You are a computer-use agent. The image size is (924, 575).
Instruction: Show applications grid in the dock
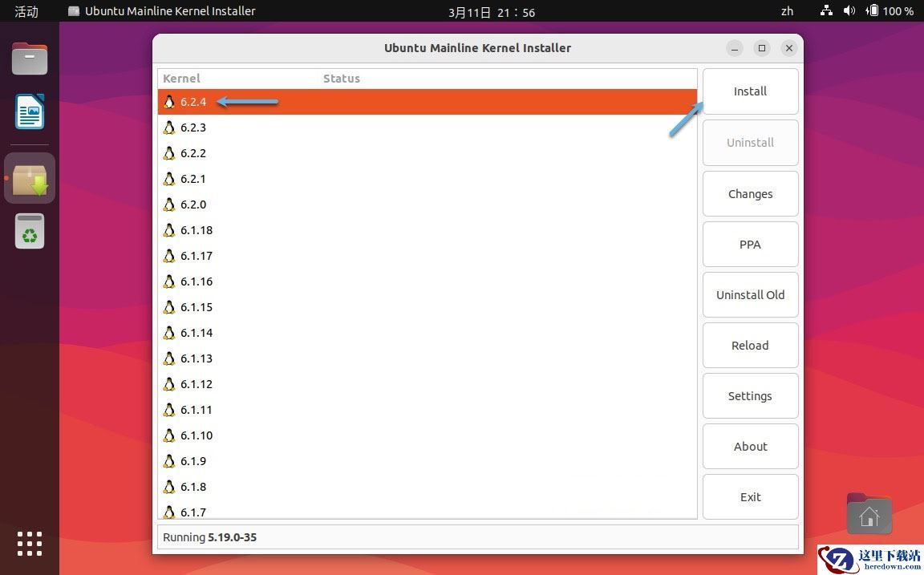[30, 543]
